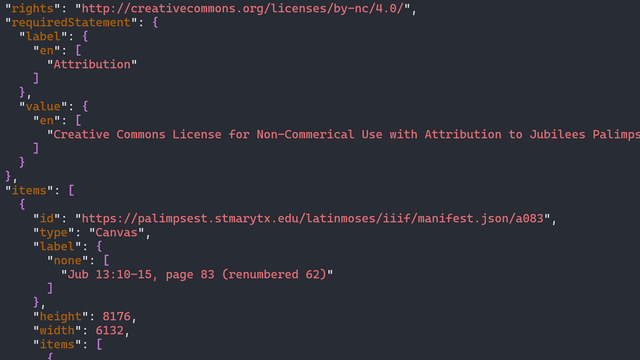The height and width of the screenshot is (360, 640).
Task: Select the width number 6132
Action: (x=109, y=330)
